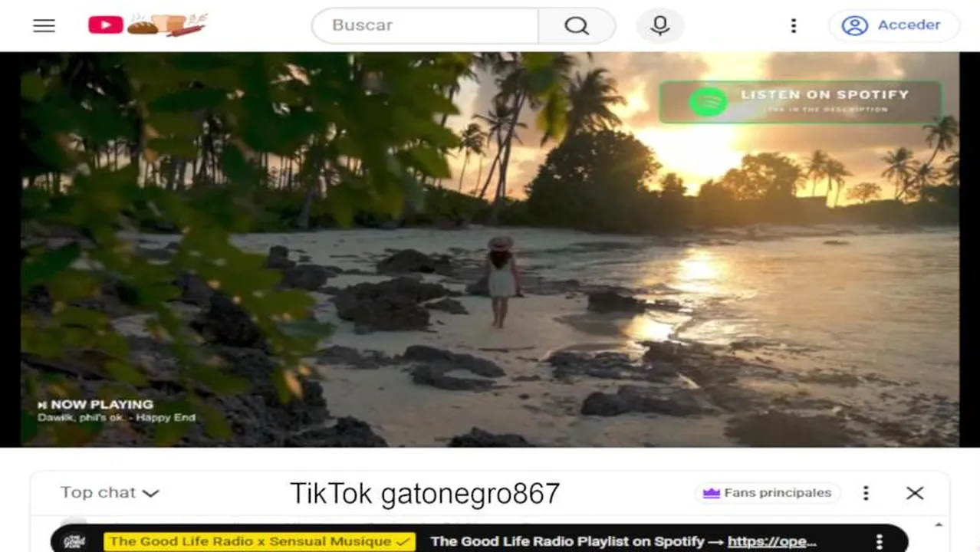
Task: Click into the Buscar search field
Action: pos(426,25)
